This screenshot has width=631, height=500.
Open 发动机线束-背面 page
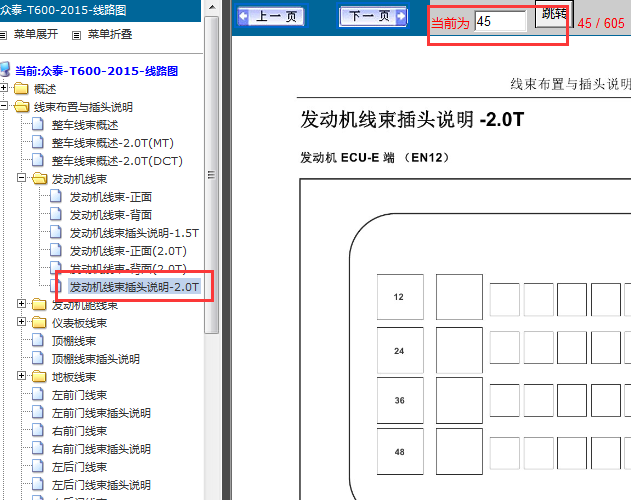point(111,215)
